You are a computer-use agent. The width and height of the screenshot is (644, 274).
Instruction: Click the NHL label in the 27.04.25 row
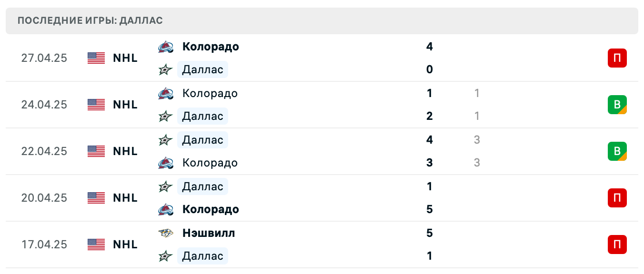[x=125, y=58]
